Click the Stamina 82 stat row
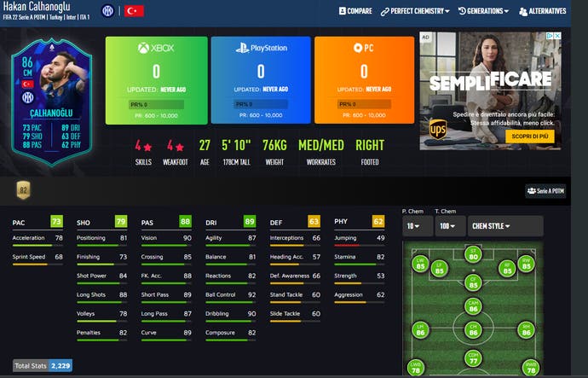This screenshot has width=588, height=378. pyautogui.click(x=360, y=259)
